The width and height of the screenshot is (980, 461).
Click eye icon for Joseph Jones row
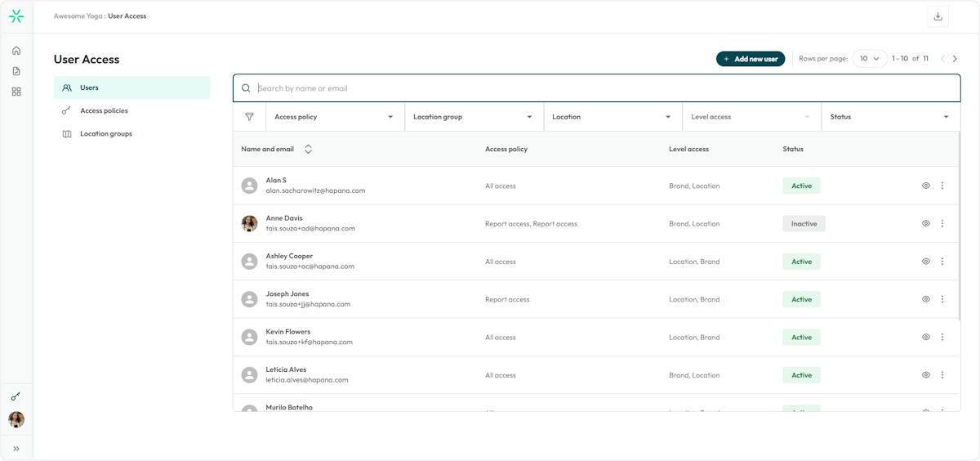(926, 299)
